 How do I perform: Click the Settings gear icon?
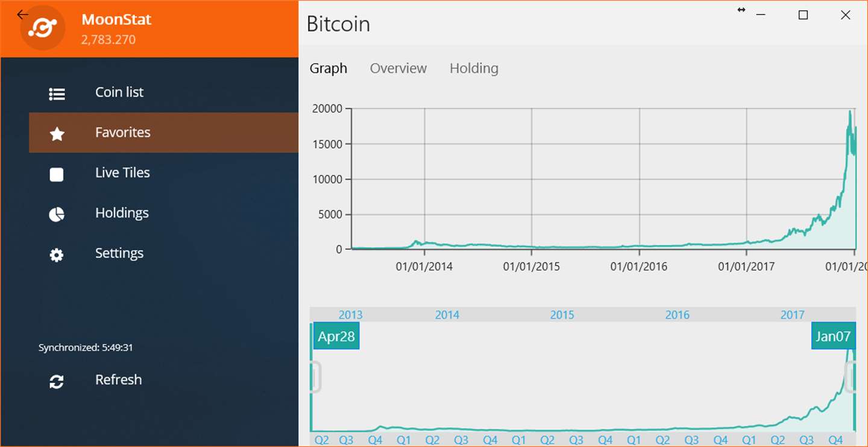click(57, 255)
